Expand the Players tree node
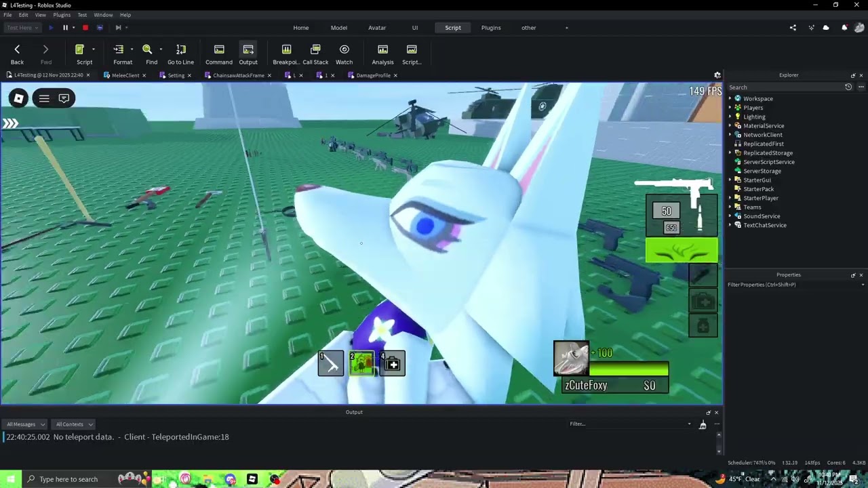 (x=730, y=108)
